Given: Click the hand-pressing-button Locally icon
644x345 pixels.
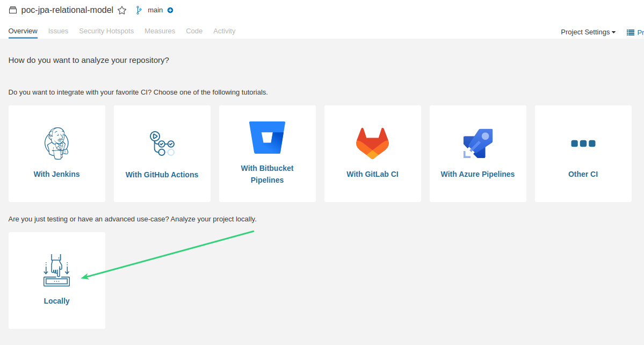Looking at the screenshot, I should pyautogui.click(x=57, y=270).
